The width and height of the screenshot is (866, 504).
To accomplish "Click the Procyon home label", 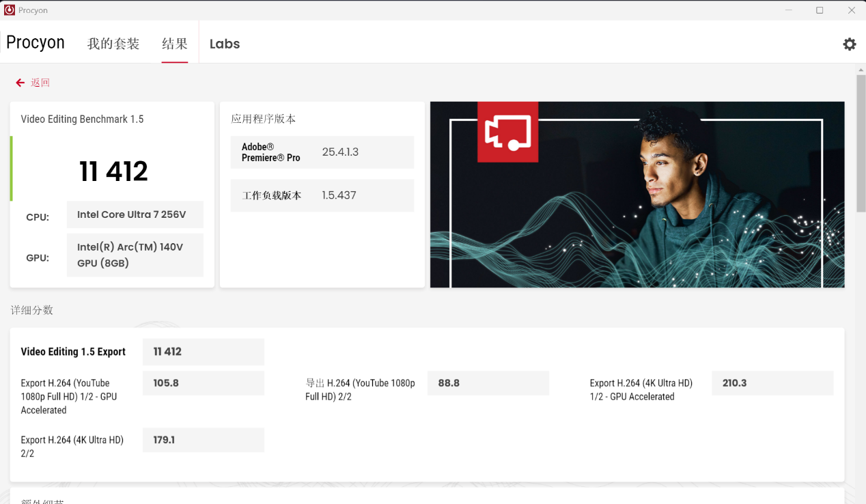I will (x=36, y=42).
